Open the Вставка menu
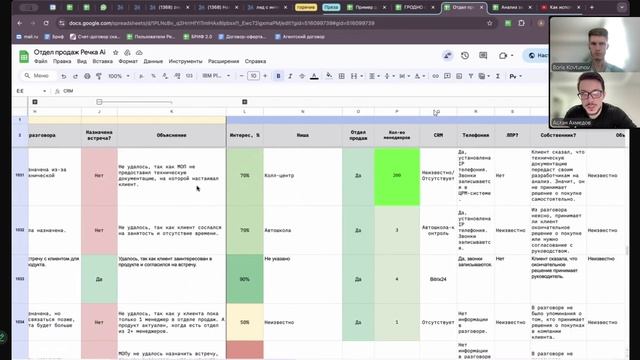This screenshot has height=360, width=640. (102, 61)
